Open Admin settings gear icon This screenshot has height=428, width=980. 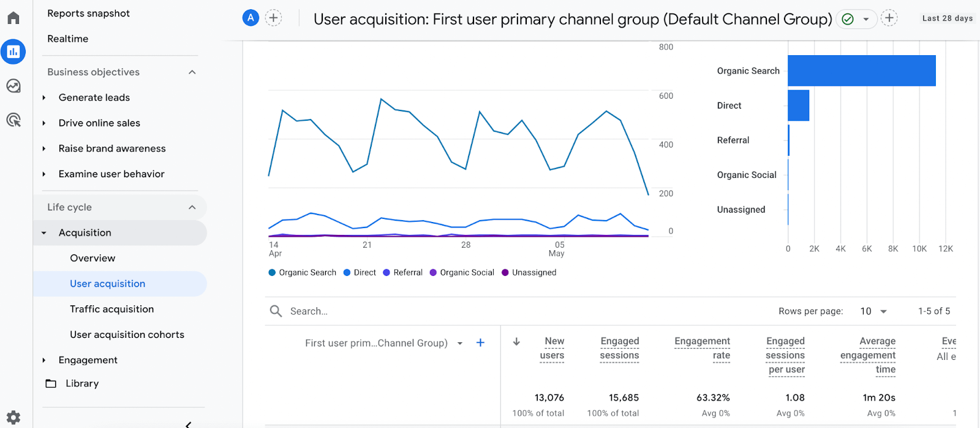(x=13, y=418)
